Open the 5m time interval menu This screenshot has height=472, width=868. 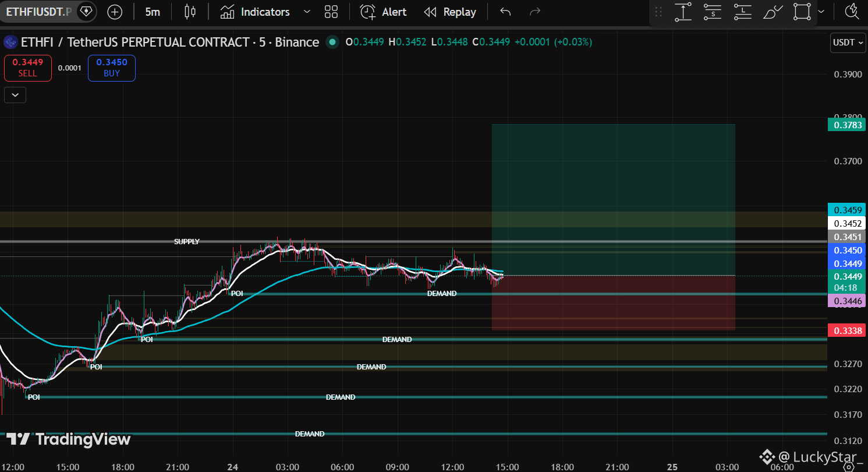click(x=153, y=12)
